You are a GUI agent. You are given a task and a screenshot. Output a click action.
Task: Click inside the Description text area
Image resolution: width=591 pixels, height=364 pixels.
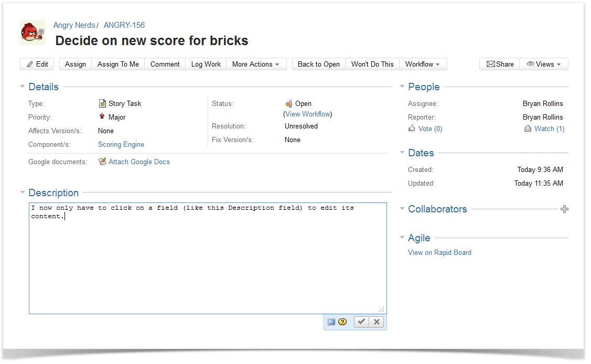(x=207, y=257)
